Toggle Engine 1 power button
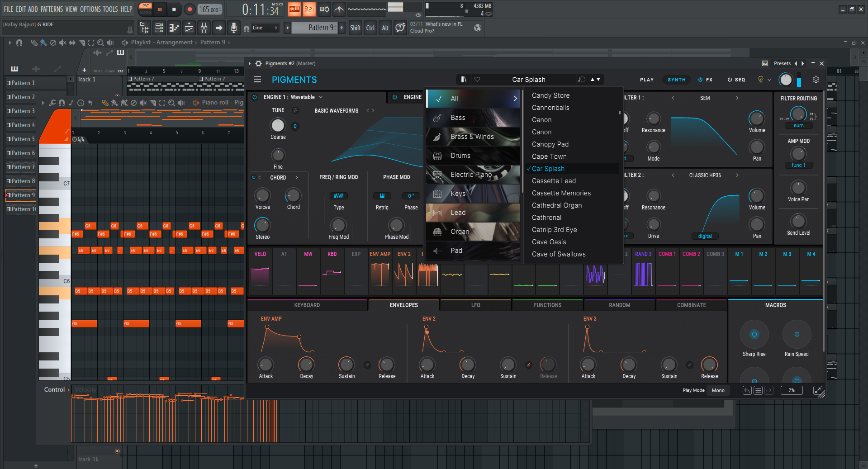The width and height of the screenshot is (868, 469). click(x=255, y=97)
